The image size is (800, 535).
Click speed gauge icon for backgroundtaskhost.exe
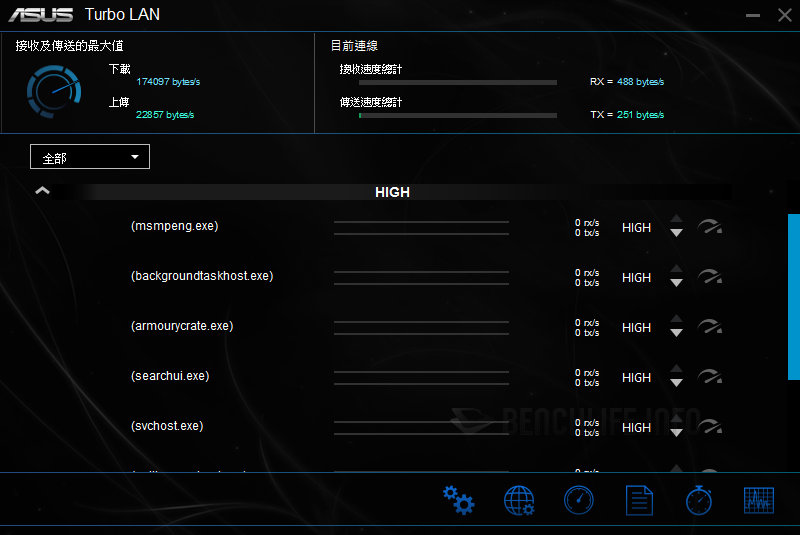pos(710,276)
